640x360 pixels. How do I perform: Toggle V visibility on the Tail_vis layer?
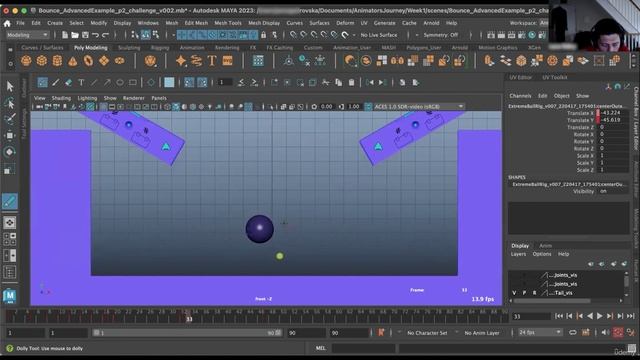click(x=514, y=293)
